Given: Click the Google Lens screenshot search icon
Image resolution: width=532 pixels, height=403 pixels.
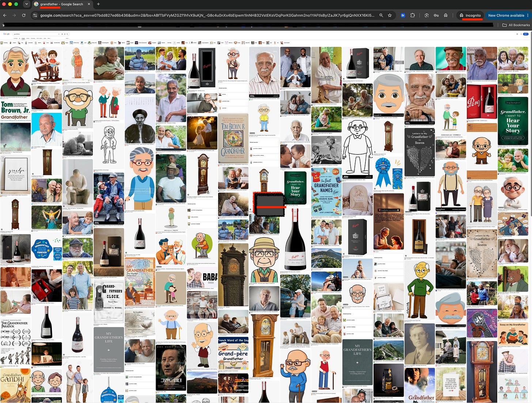Looking at the screenshot, I should 426,15.
